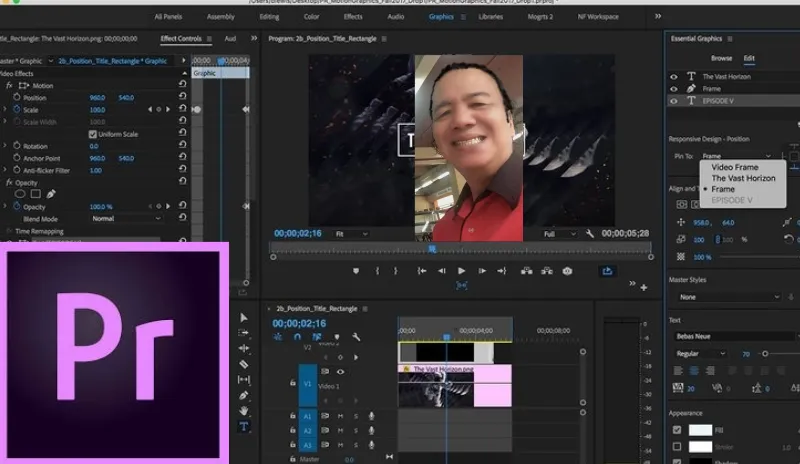The width and height of the screenshot is (800, 464).
Task: Toggle Scale animation stopwatch
Action: pyautogui.click(x=17, y=109)
